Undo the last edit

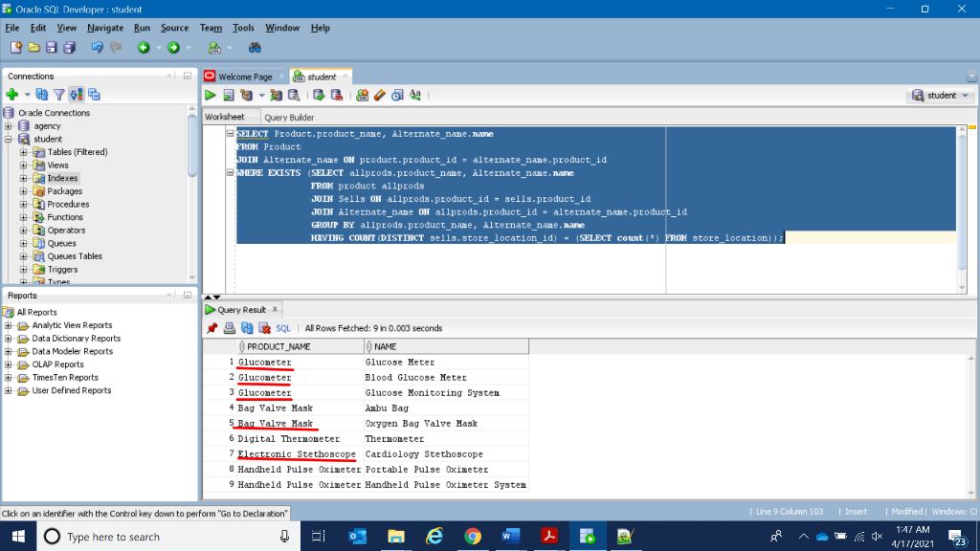point(97,48)
